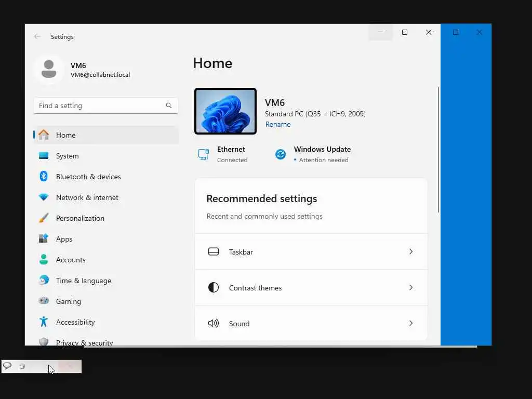Viewport: 532px width, 399px height.
Task: Click the Personalization paintbrush icon
Action: [44, 218]
